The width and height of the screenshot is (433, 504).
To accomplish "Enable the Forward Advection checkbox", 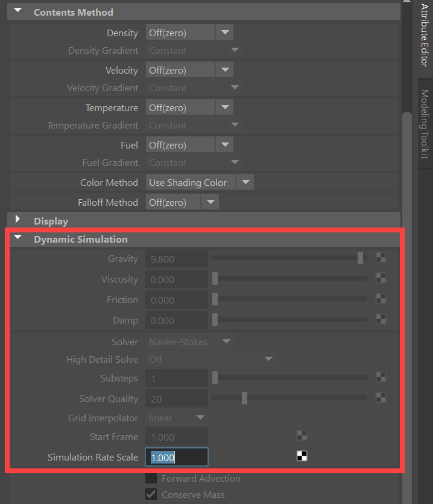I will click(151, 478).
